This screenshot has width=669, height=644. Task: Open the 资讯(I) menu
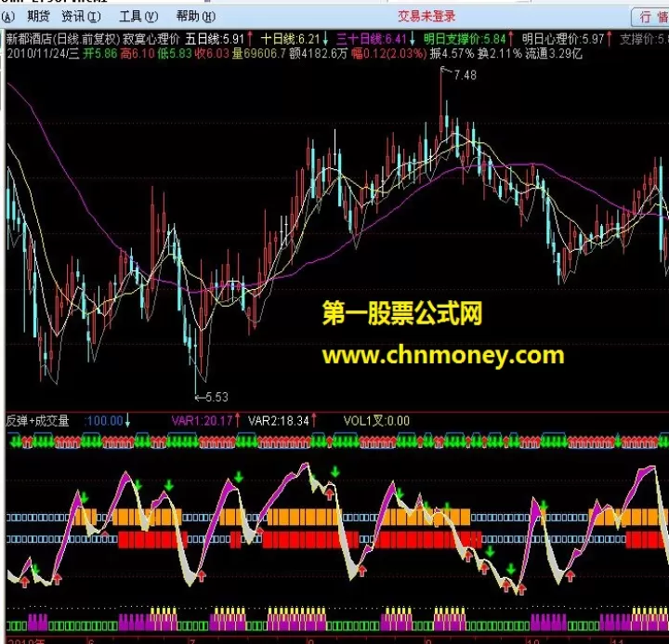tap(81, 17)
